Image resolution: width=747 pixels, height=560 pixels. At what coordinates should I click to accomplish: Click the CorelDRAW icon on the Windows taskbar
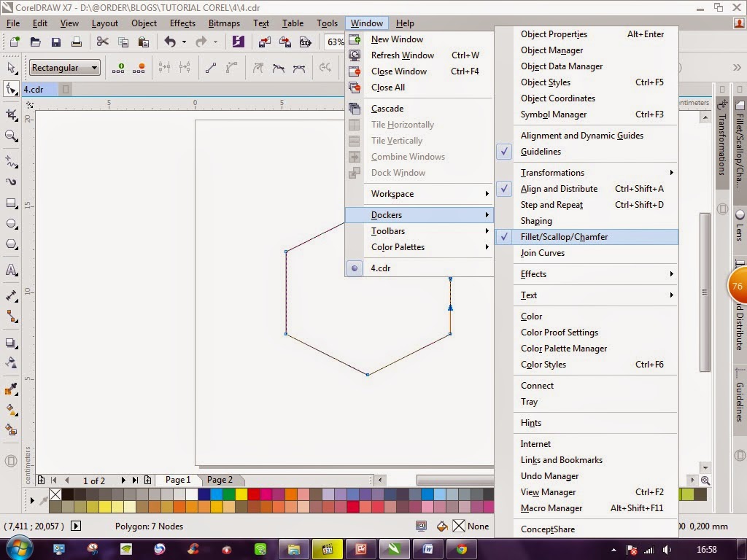(x=393, y=549)
